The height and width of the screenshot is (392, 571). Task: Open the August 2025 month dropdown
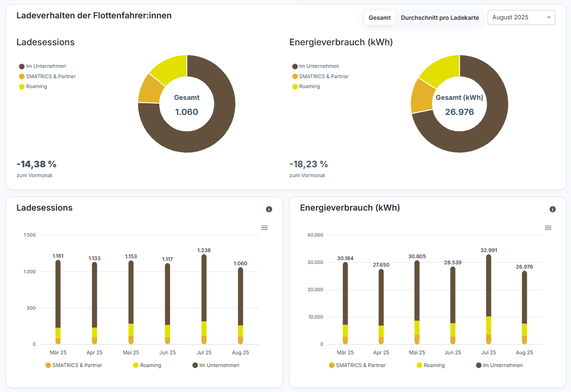[x=516, y=17]
